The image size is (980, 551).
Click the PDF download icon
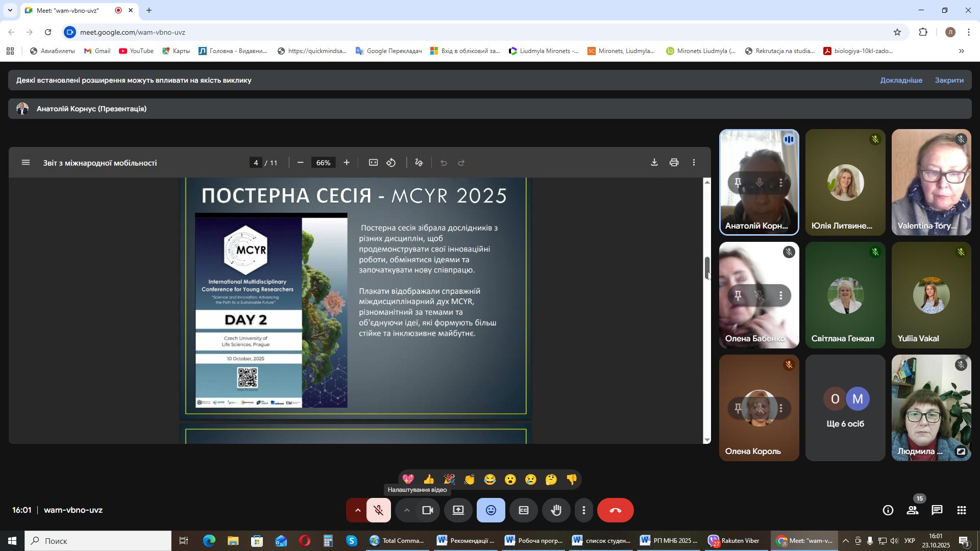pyautogui.click(x=654, y=163)
